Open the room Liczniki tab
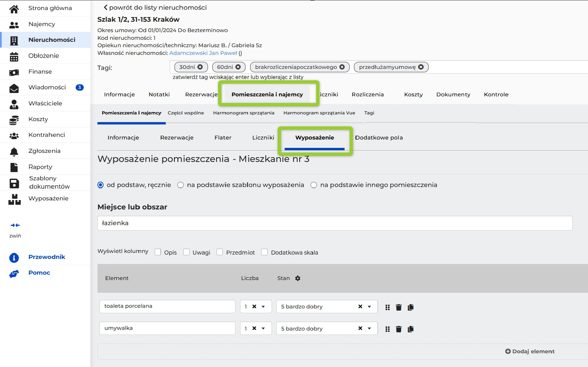The height and width of the screenshot is (367, 588). tap(263, 138)
